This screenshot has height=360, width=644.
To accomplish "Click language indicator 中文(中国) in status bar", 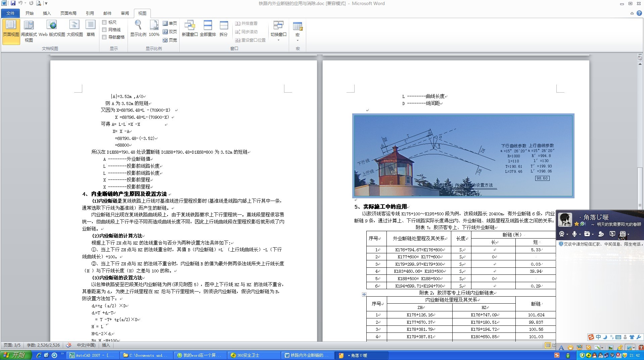I will click(86, 345).
